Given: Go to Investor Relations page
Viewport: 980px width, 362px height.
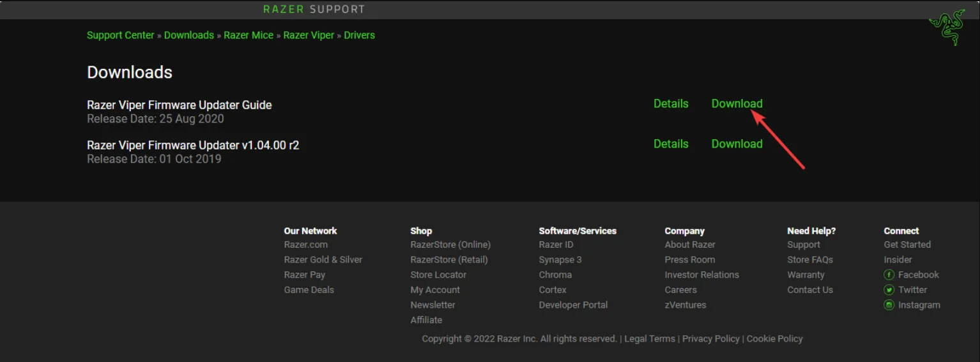Looking at the screenshot, I should (x=701, y=275).
